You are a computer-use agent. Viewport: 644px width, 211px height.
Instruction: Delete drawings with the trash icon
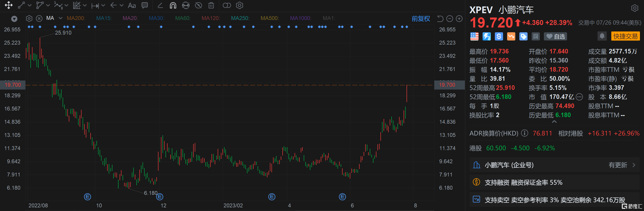click(x=211, y=5)
